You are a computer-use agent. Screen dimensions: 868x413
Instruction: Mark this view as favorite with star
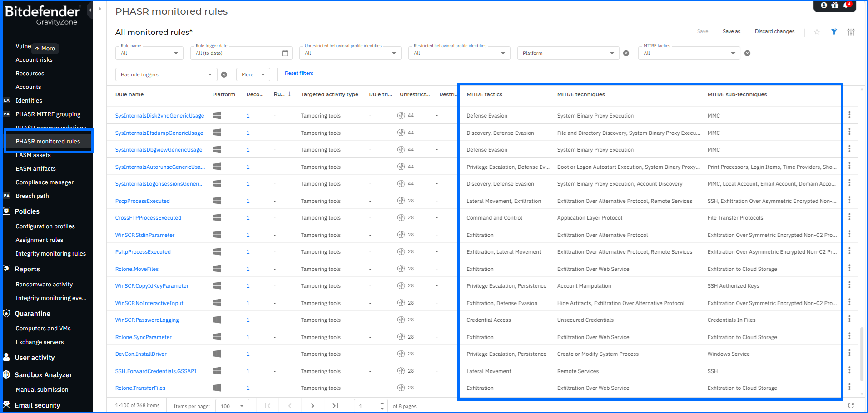click(817, 32)
